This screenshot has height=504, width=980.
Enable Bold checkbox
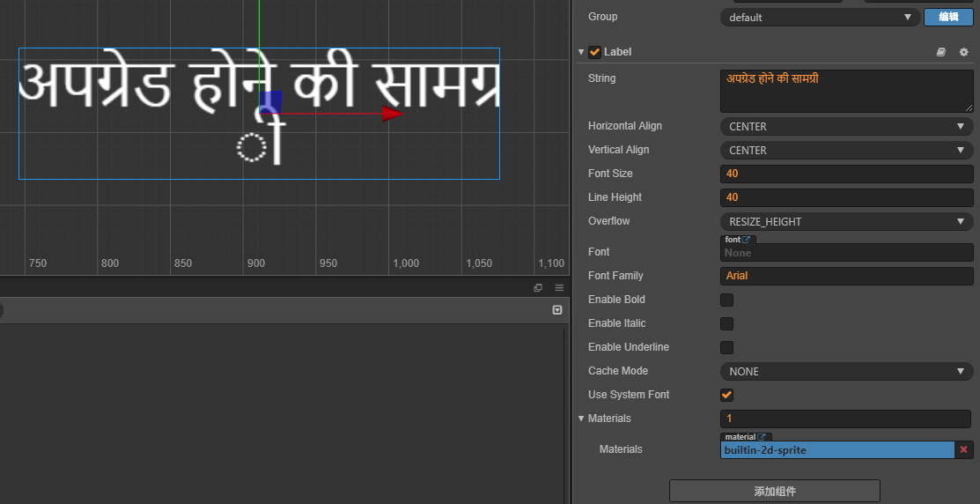pos(727,300)
